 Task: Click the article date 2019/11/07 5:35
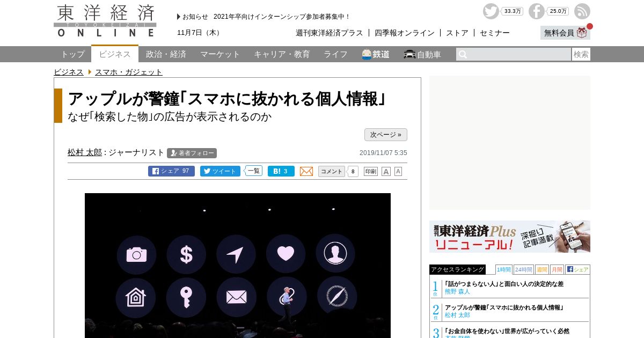point(383,153)
